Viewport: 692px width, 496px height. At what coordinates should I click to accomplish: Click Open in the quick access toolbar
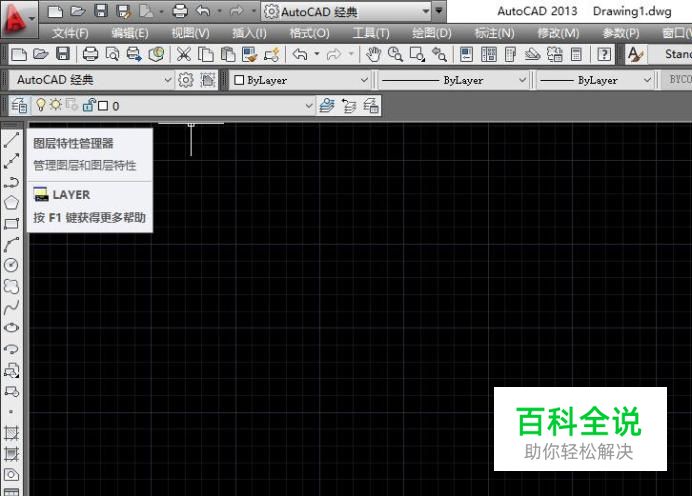click(x=78, y=11)
